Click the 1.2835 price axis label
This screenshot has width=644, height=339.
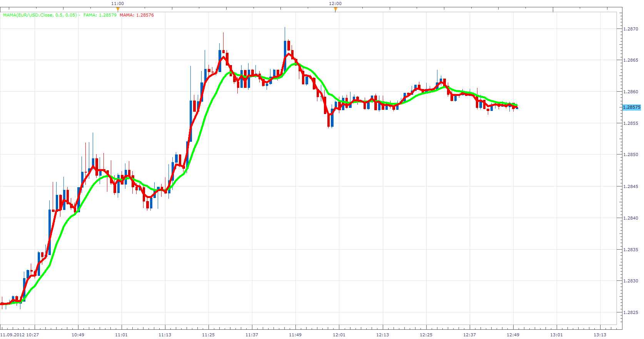(x=631, y=250)
